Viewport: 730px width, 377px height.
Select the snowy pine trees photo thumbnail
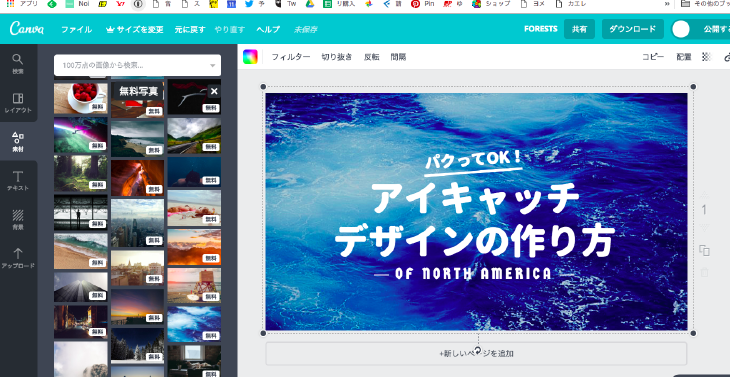(137, 345)
